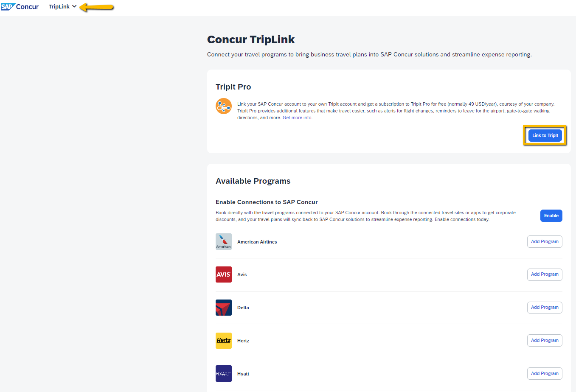The image size is (576, 392).
Task: Click the yellow Hertz logo icon
Action: [x=224, y=341]
